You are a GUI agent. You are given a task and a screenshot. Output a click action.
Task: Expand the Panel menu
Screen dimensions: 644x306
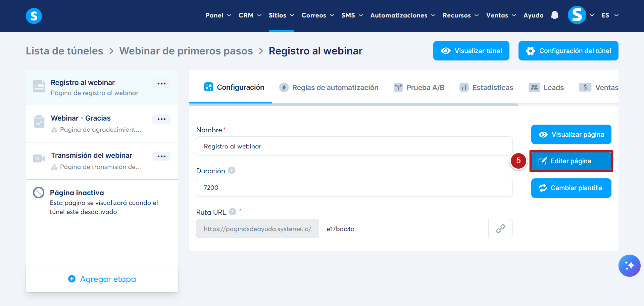[x=218, y=15]
